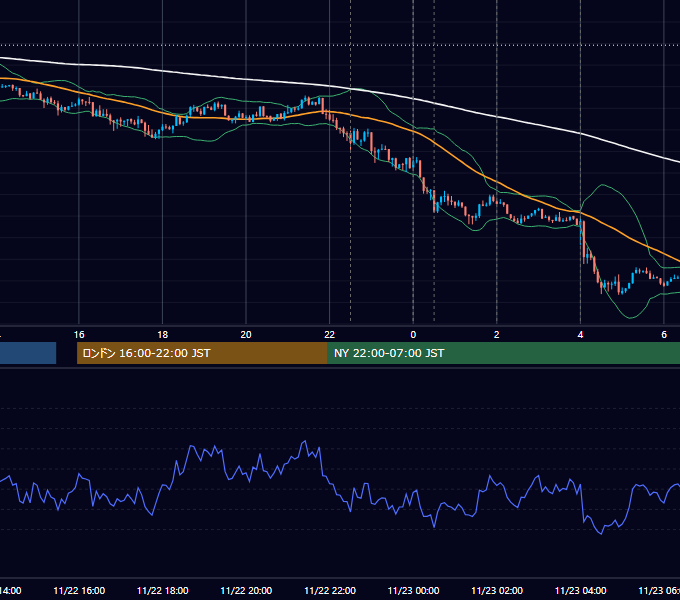The height and width of the screenshot is (600, 680).
Task: Select the 11/23 04:00 date label
Action: pyautogui.click(x=580, y=591)
